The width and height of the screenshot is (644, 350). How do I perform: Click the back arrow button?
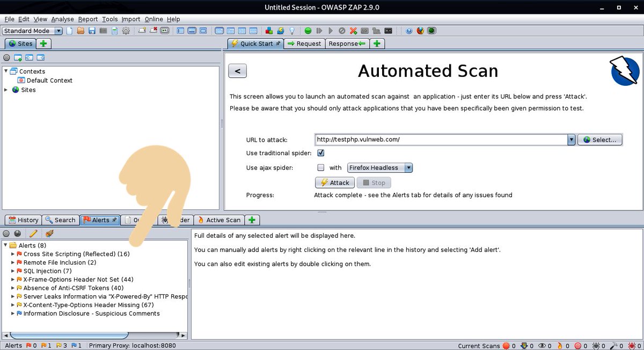coord(238,70)
